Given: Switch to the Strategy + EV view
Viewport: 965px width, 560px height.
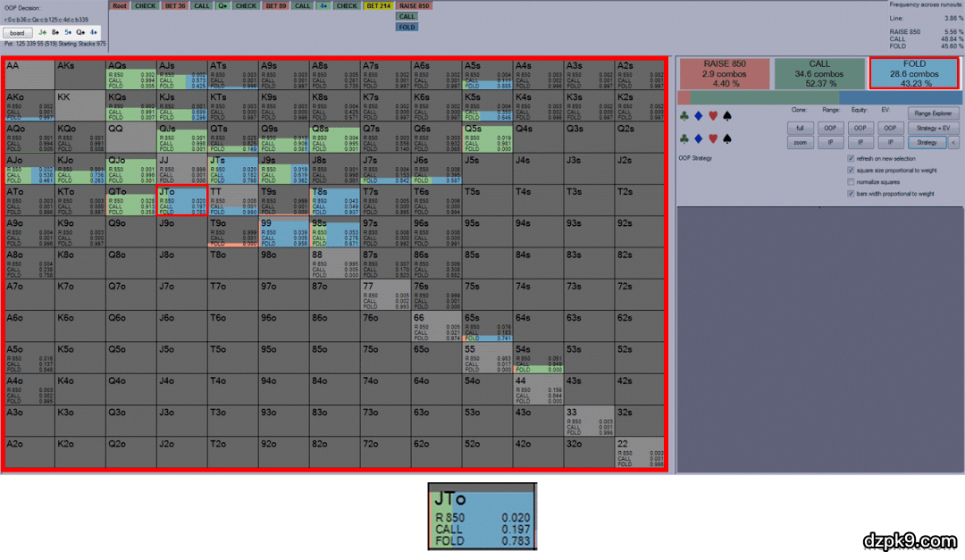Looking at the screenshot, I should tap(932, 129).
